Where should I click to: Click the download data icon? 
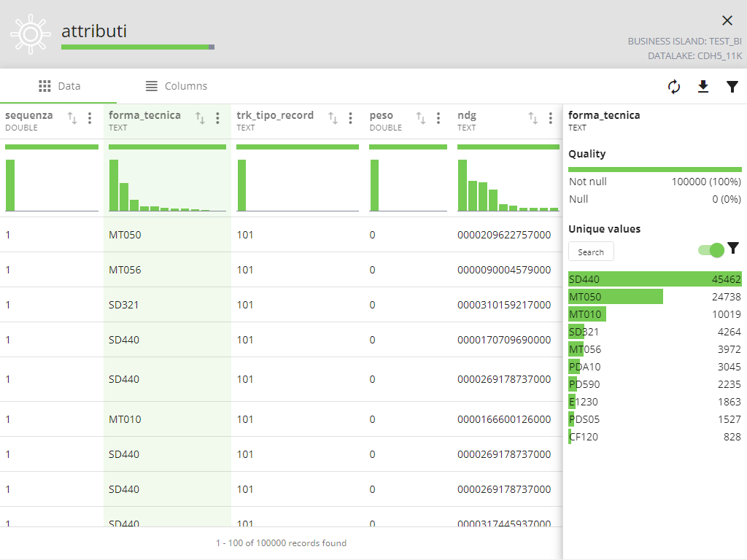pyautogui.click(x=703, y=87)
